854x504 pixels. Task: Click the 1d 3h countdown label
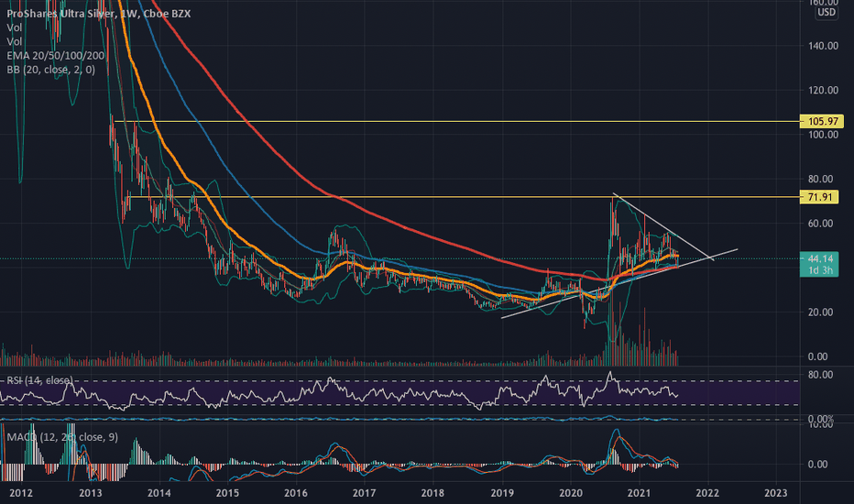point(820,271)
